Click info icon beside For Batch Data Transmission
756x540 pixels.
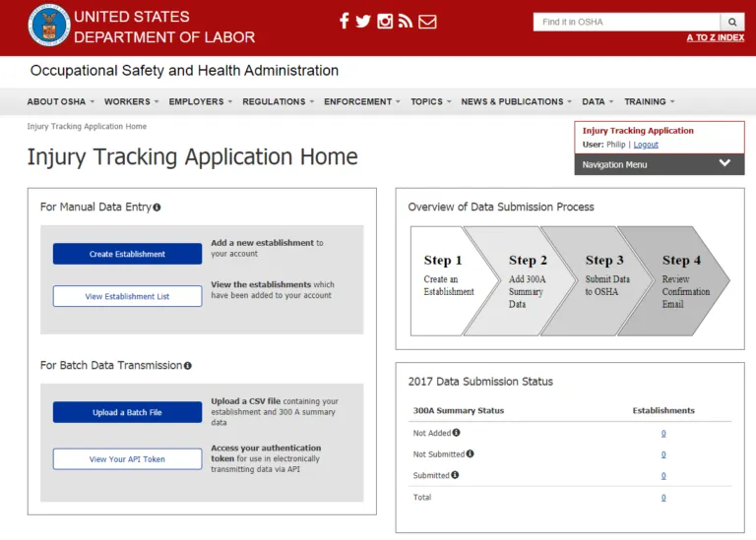(187, 366)
